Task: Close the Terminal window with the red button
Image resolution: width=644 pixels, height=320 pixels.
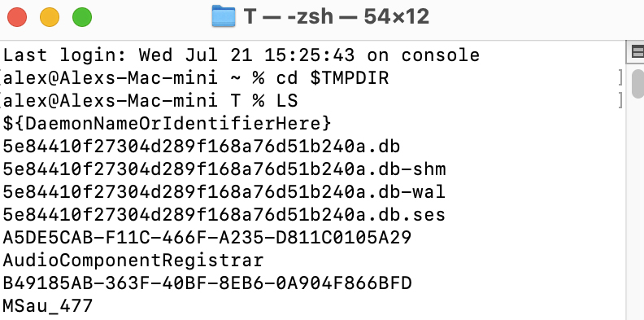Action: coord(17,18)
